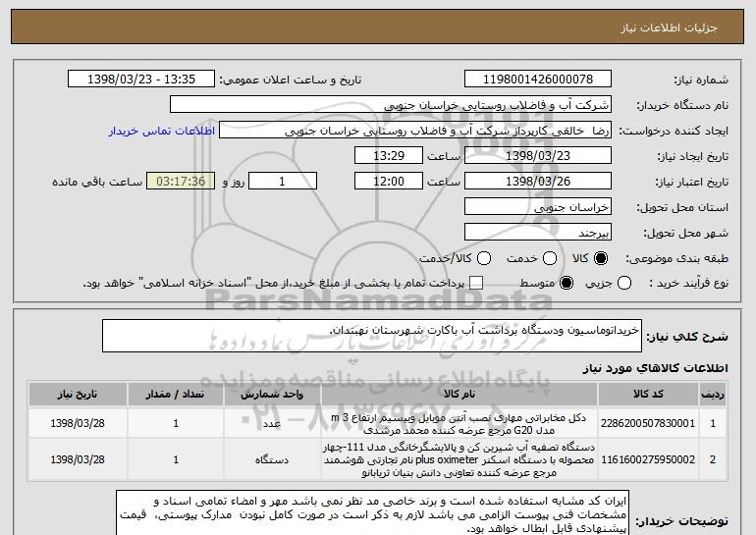Click the تعداد / مقدار column header
Image resolution: width=756 pixels, height=535 pixels.
click(x=176, y=395)
